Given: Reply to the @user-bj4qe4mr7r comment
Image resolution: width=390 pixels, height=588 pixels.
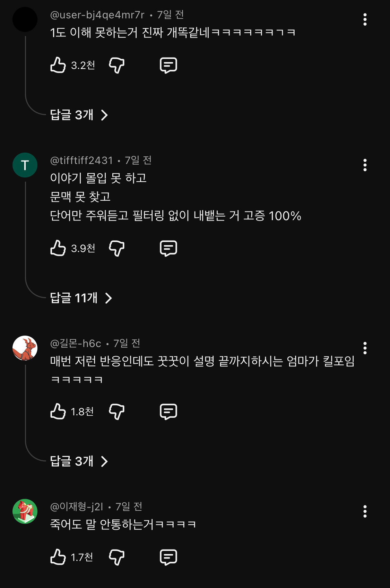Looking at the screenshot, I should click(168, 65).
